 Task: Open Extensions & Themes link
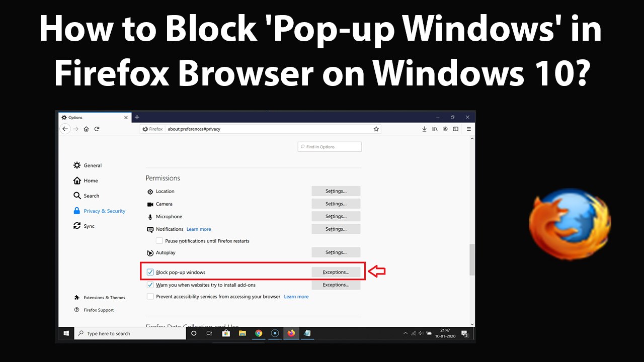100,298
